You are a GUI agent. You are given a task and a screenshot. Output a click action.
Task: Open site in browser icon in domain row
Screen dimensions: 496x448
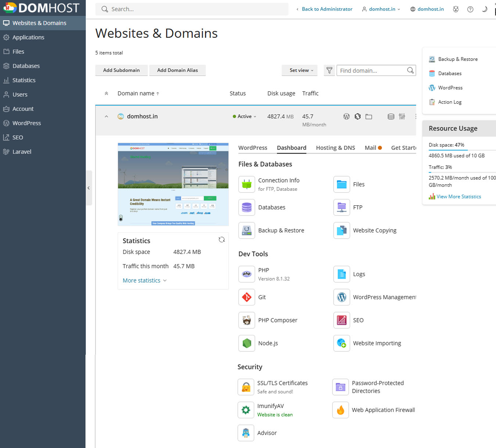point(357,116)
